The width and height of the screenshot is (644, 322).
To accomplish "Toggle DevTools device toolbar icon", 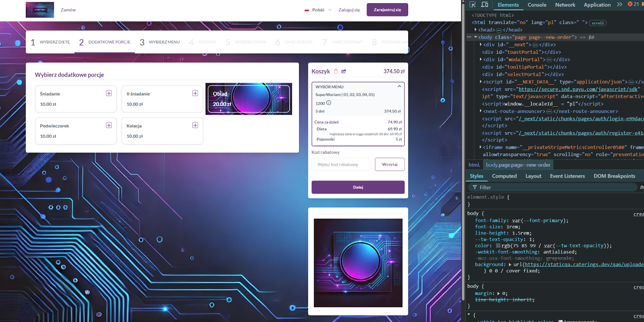I will [485, 4].
